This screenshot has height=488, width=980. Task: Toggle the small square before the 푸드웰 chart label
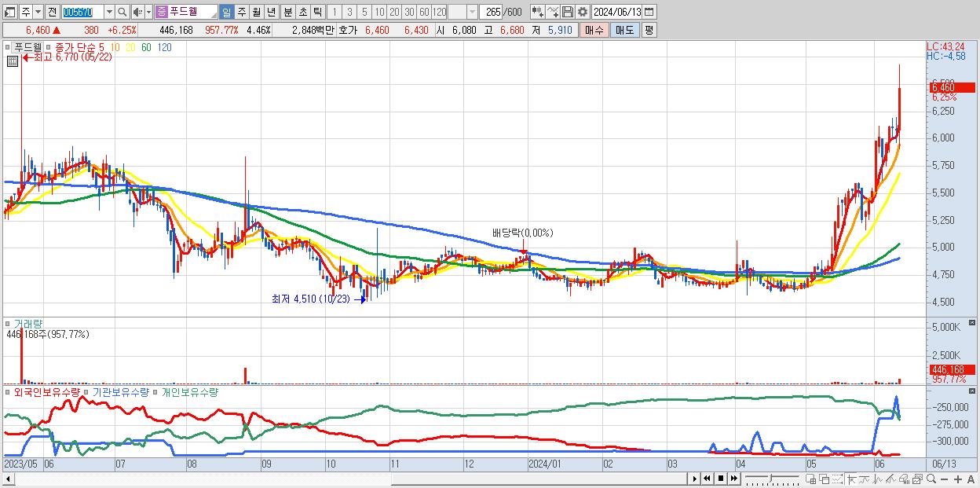(x=8, y=47)
